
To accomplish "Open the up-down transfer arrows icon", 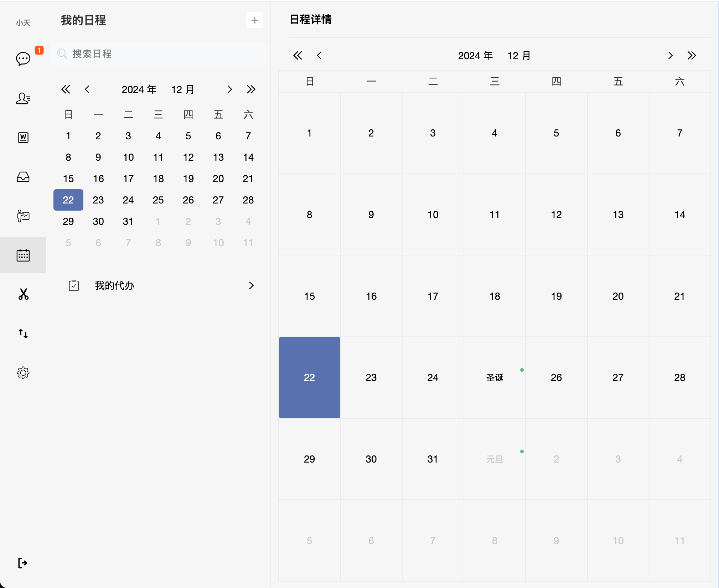I will [23, 334].
